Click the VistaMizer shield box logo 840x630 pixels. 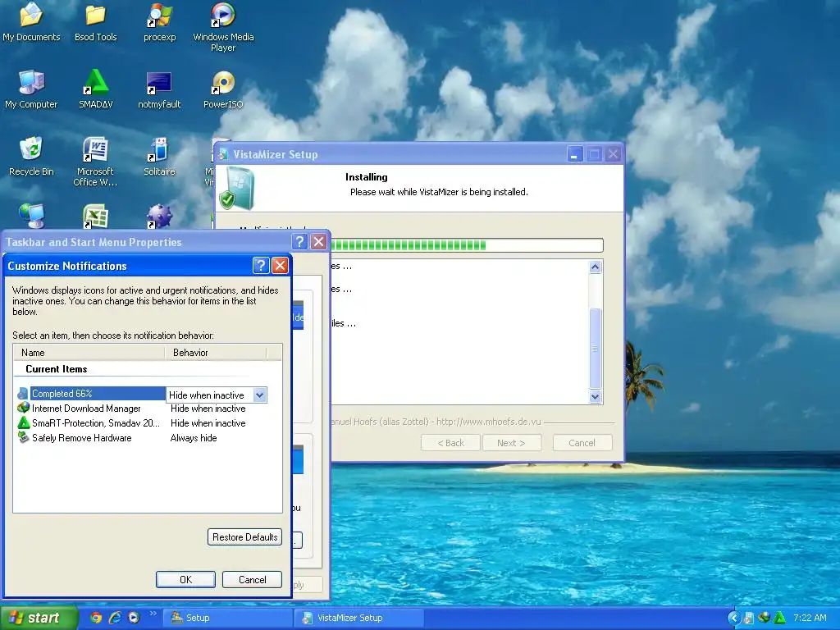point(239,188)
